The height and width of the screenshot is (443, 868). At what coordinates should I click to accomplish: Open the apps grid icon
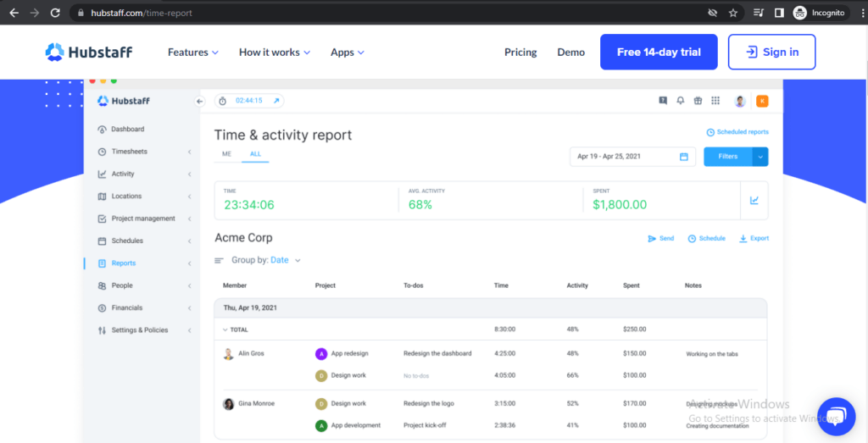tap(715, 101)
